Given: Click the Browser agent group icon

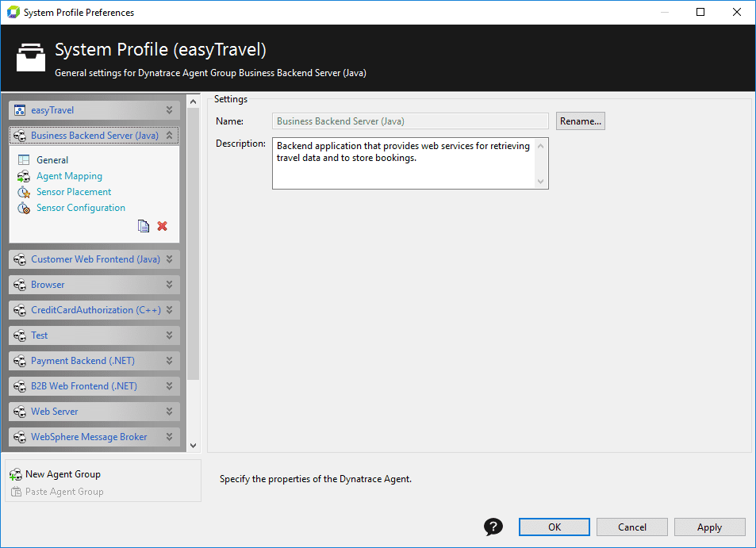Looking at the screenshot, I should [x=20, y=285].
